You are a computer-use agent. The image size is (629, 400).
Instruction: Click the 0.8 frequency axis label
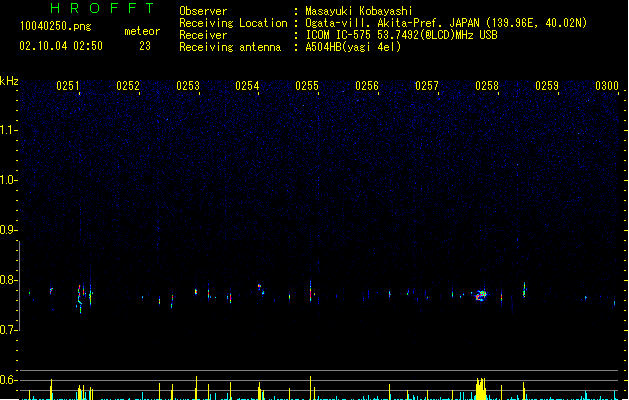click(8, 280)
